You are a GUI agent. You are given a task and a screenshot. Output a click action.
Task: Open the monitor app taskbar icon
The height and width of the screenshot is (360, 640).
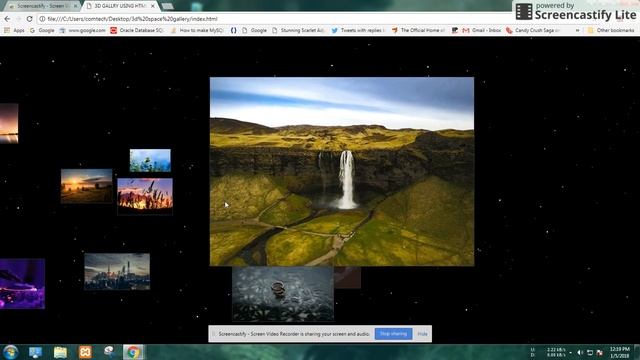pyautogui.click(x=36, y=352)
